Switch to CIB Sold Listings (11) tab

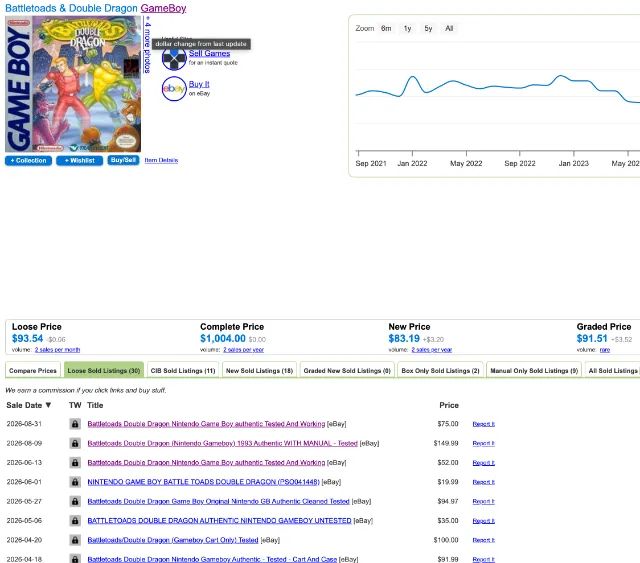[183, 370]
